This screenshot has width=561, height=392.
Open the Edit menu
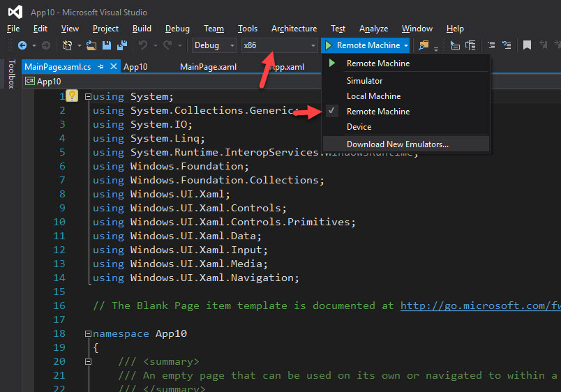click(40, 29)
